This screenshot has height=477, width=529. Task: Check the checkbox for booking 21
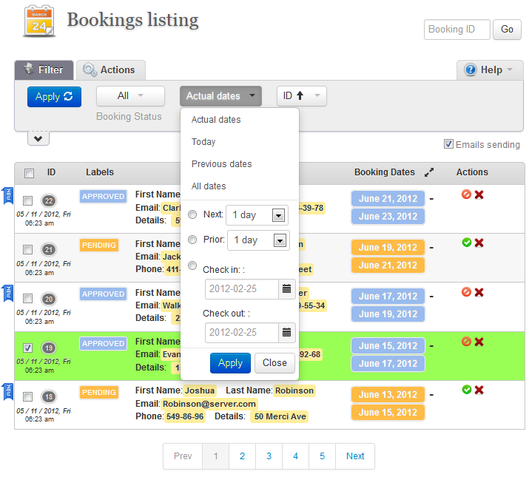(28, 250)
